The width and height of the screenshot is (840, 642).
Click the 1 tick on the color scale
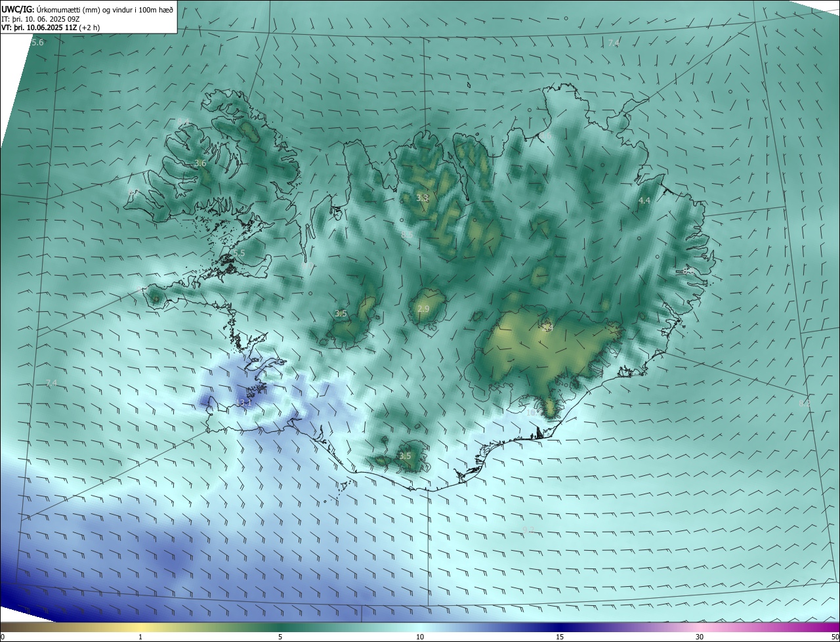click(140, 637)
